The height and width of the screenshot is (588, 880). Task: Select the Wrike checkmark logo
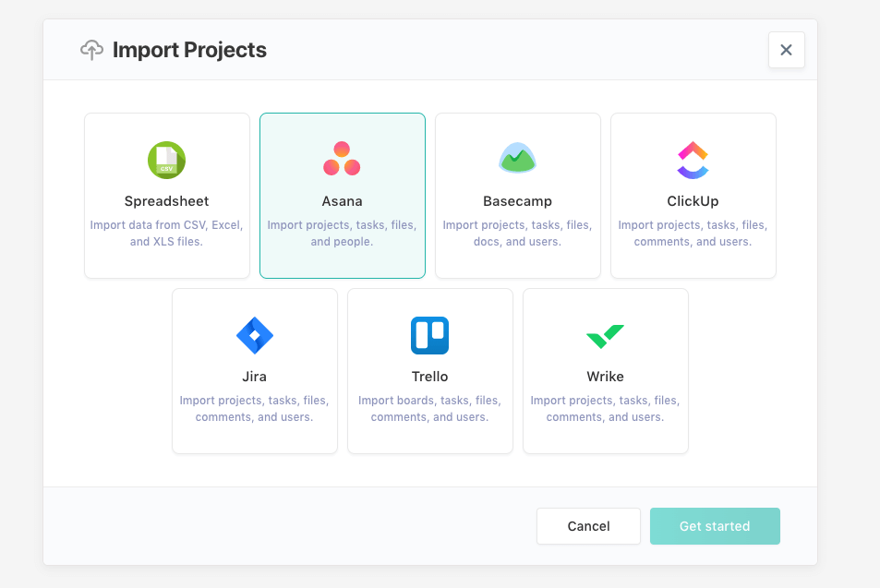[x=605, y=334]
